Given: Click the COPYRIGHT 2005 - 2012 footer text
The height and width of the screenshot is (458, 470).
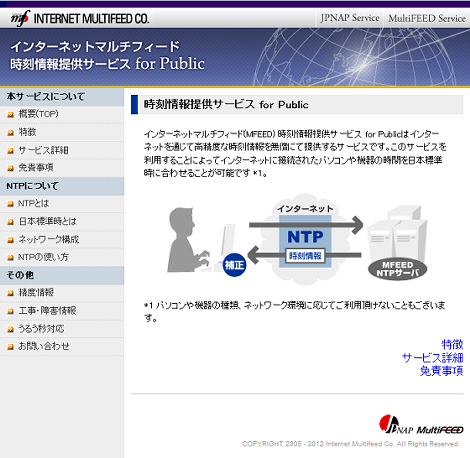Looking at the screenshot, I should [x=351, y=444].
